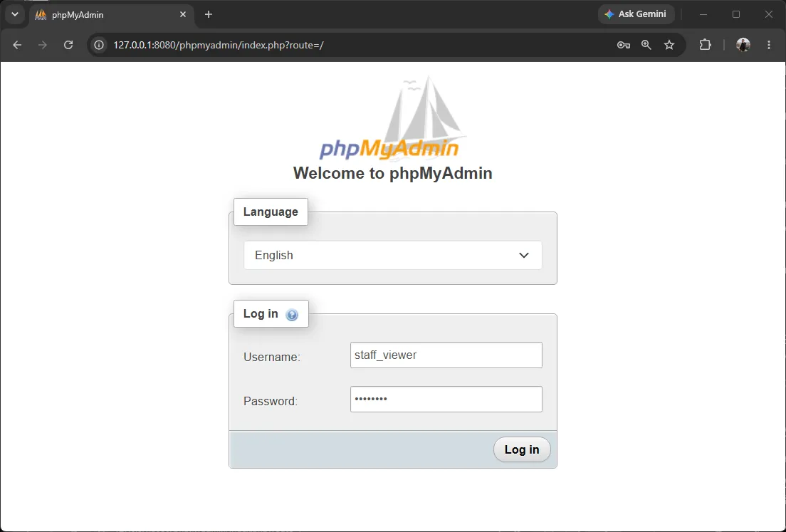Screen dimensions: 786x532
Task: Click the Log in button
Action: click(522, 449)
